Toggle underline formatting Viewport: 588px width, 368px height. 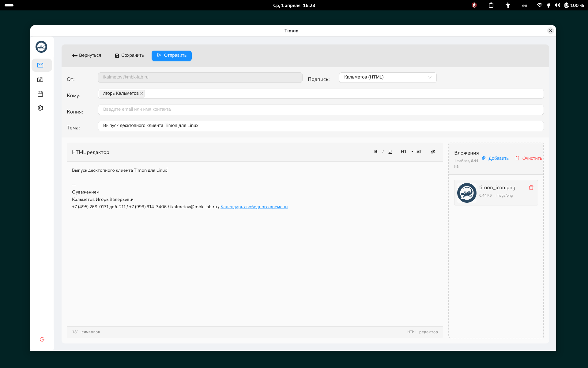tap(390, 152)
